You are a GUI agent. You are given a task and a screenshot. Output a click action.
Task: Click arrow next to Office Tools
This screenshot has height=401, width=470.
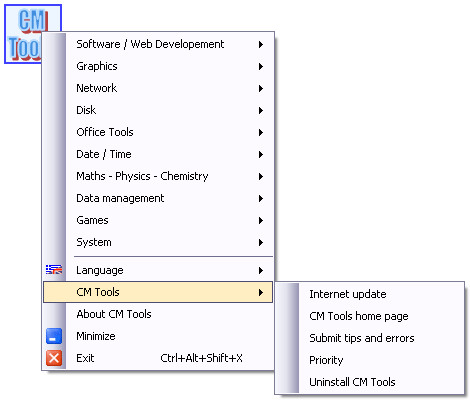coord(261,132)
